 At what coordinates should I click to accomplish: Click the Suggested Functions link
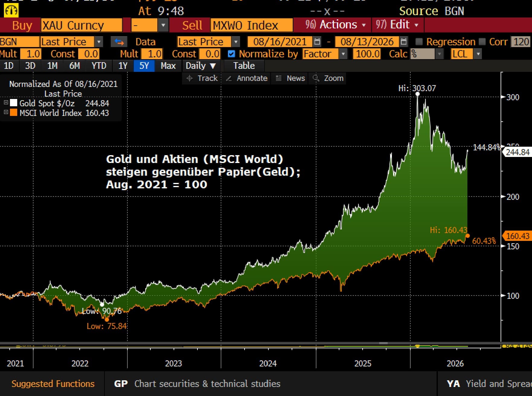tap(53, 384)
